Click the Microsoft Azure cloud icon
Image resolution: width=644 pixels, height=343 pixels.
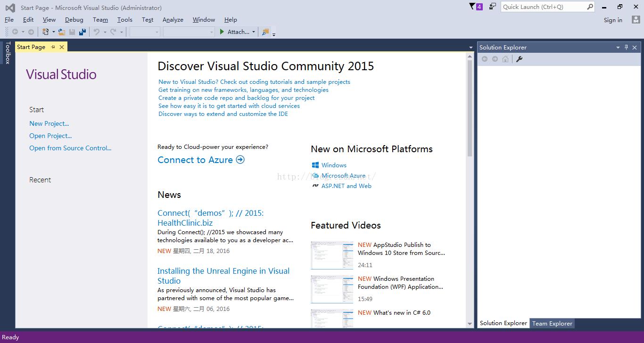coord(315,175)
